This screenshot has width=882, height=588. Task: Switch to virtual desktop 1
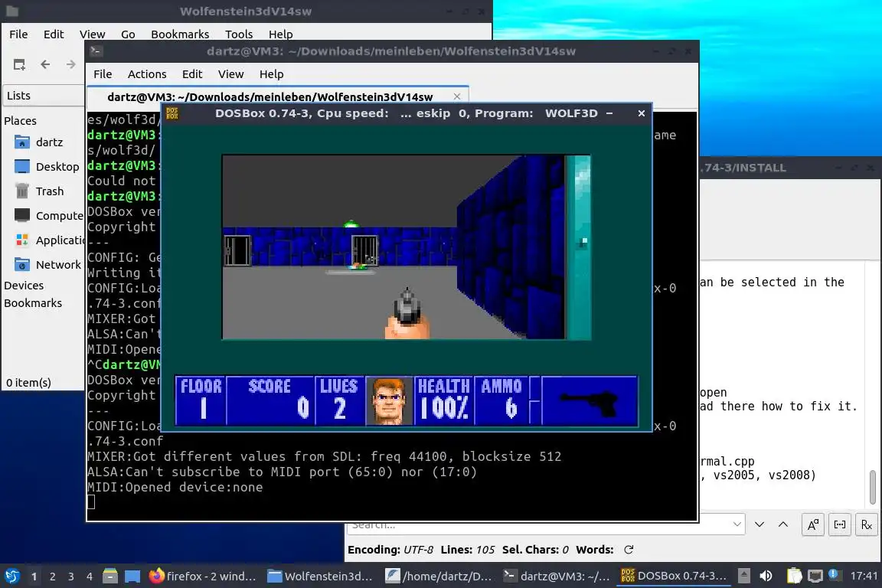click(x=34, y=577)
